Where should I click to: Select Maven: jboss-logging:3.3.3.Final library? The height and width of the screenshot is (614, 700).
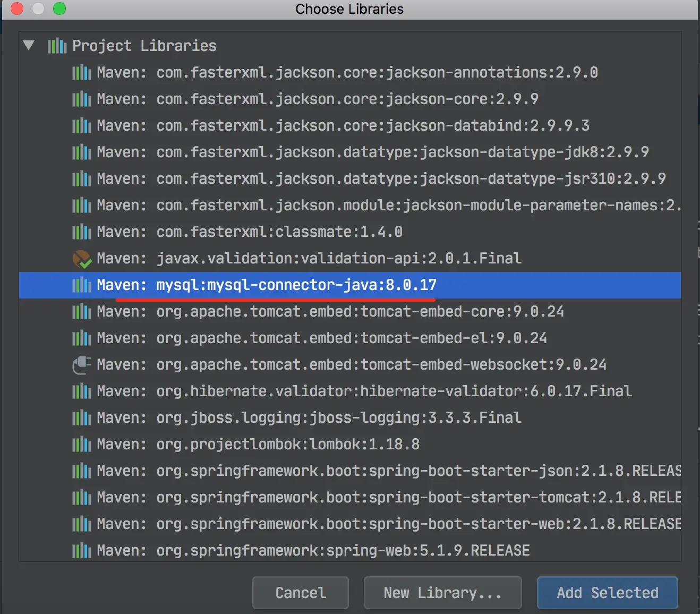click(x=350, y=417)
